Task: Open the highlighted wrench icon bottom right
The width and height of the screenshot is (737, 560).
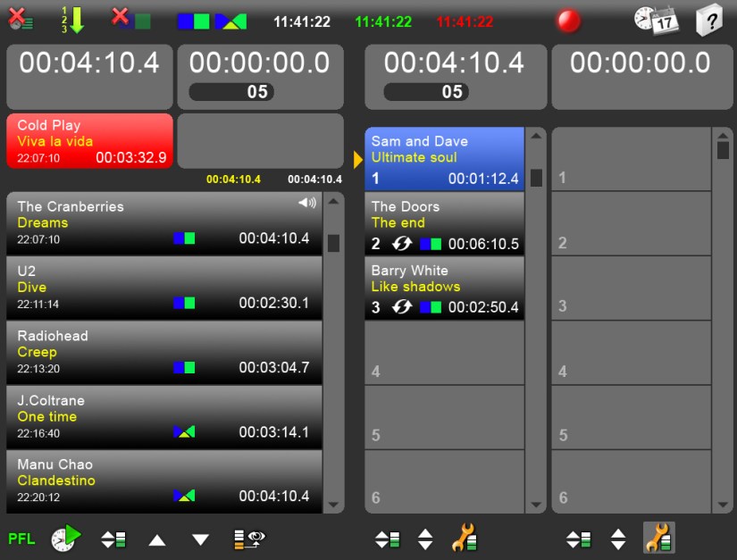Action: pos(658,539)
